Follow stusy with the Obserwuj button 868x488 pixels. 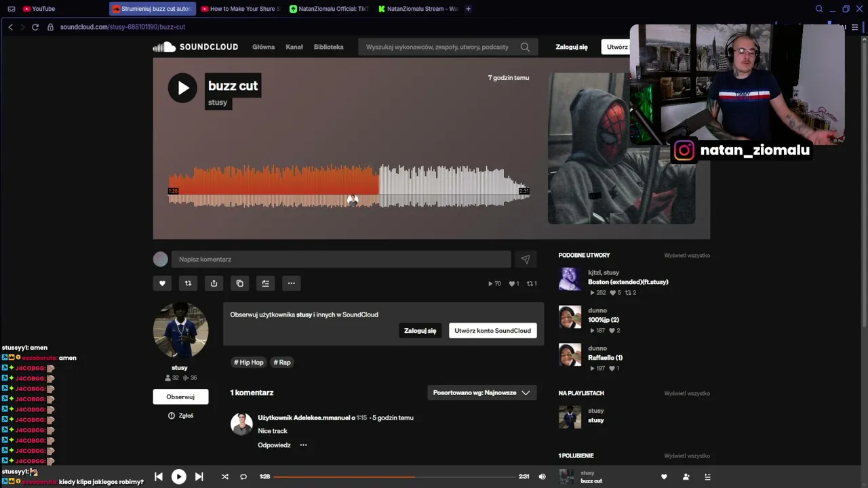(x=180, y=396)
